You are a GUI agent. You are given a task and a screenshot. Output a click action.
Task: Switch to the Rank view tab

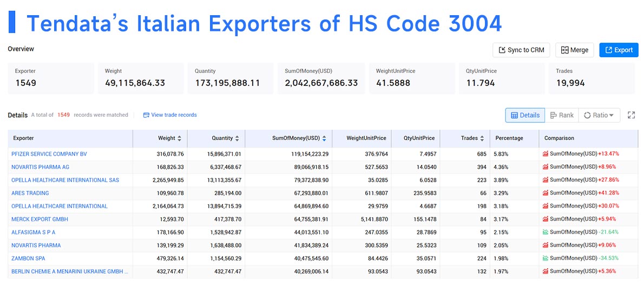(x=561, y=115)
